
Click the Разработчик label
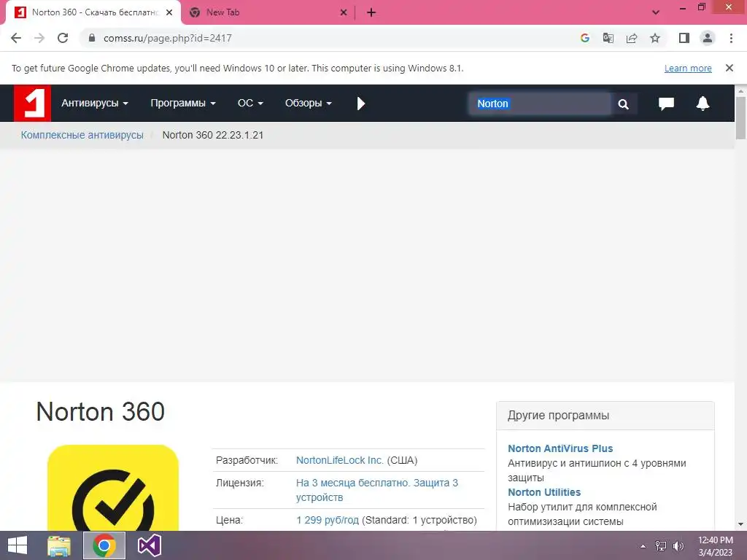[x=247, y=461]
